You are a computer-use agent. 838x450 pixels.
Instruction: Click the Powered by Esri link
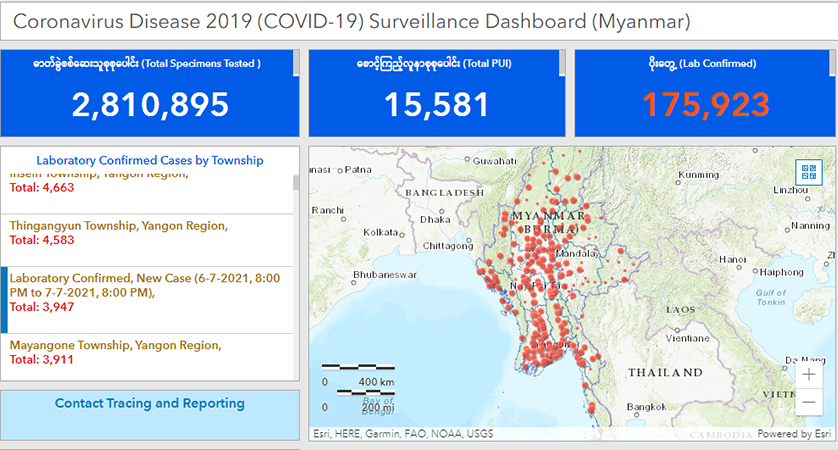point(794,434)
